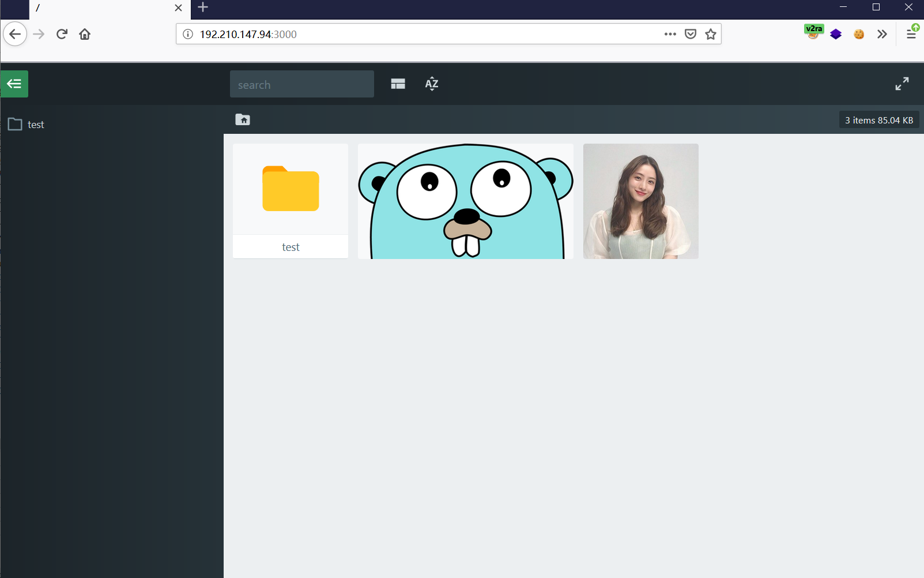This screenshot has width=924, height=578.
Task: Go to home folder breadcrumb icon
Action: pos(243,119)
